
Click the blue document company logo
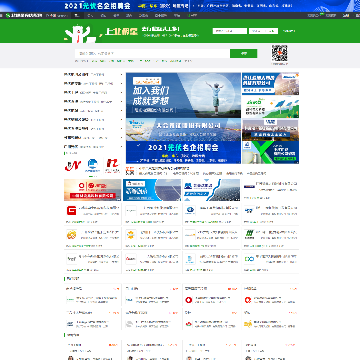190,259
